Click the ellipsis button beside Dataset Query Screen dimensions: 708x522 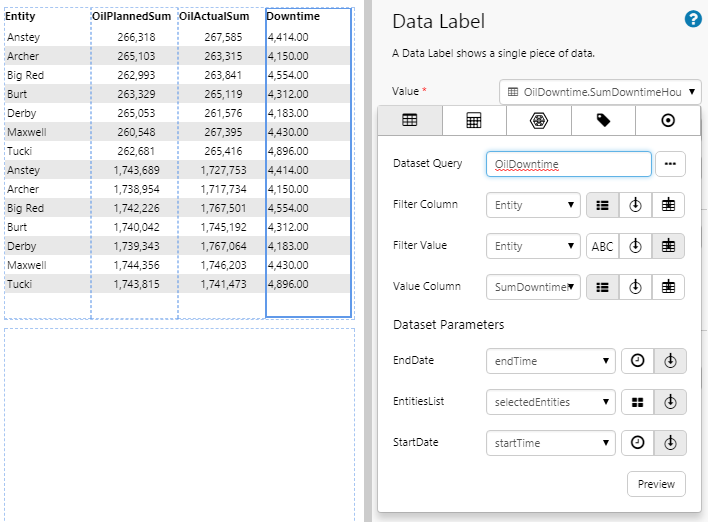(670, 164)
